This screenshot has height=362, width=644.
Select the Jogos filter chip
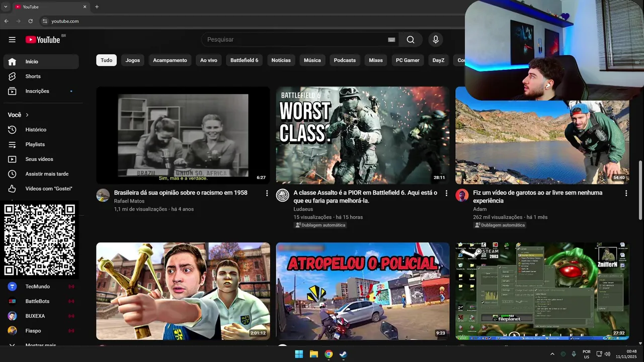tap(133, 60)
